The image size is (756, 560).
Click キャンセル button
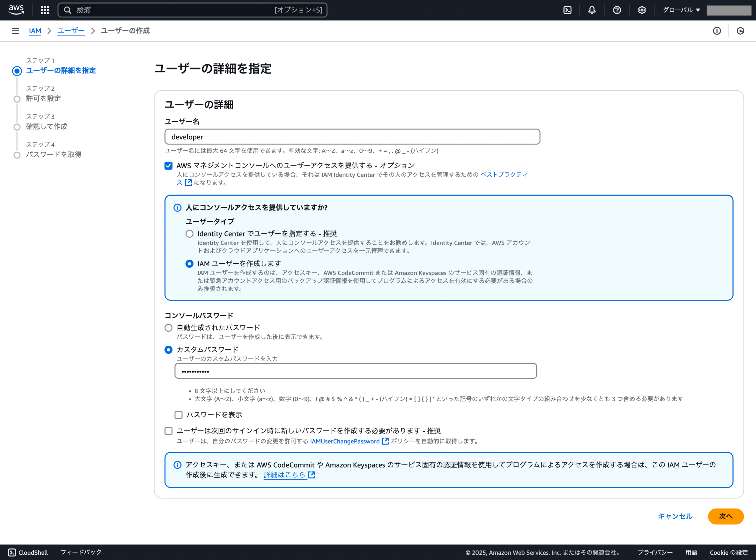click(675, 516)
